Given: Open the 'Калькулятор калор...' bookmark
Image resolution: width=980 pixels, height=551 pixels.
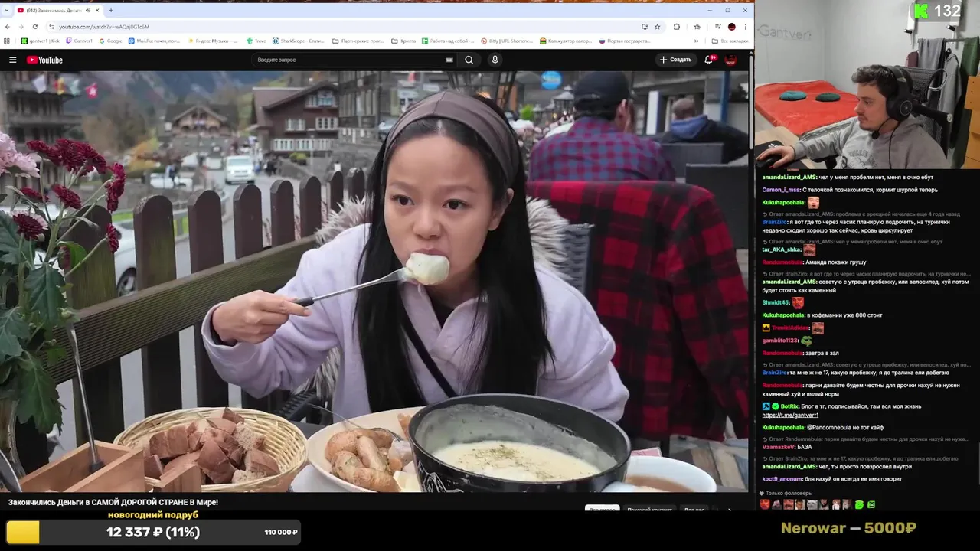Looking at the screenshot, I should 567,41.
